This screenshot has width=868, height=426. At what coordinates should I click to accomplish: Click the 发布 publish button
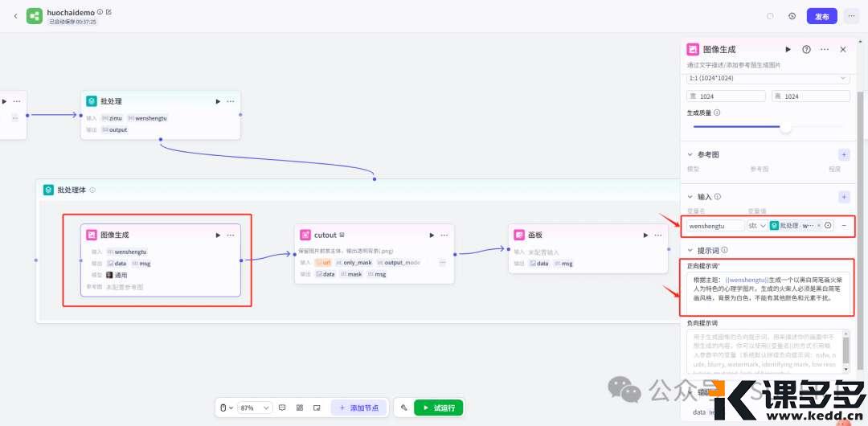pos(821,16)
